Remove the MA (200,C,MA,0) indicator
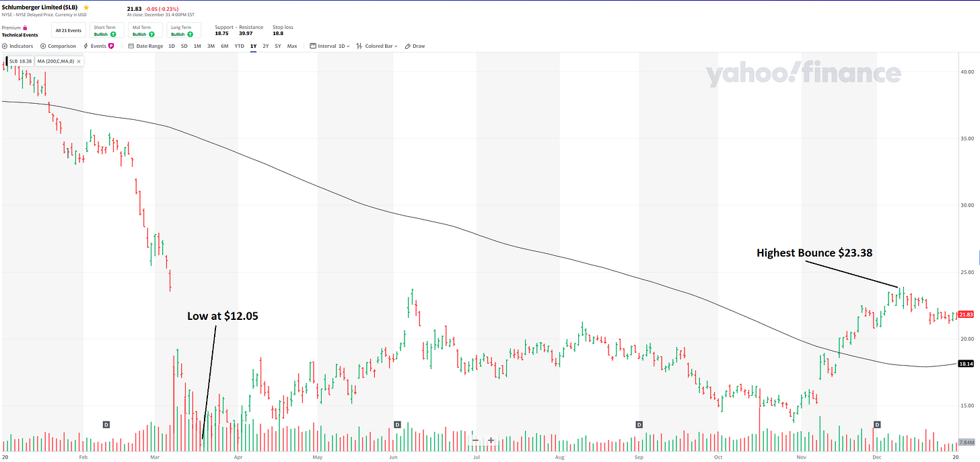980x462 pixels. coord(79,61)
